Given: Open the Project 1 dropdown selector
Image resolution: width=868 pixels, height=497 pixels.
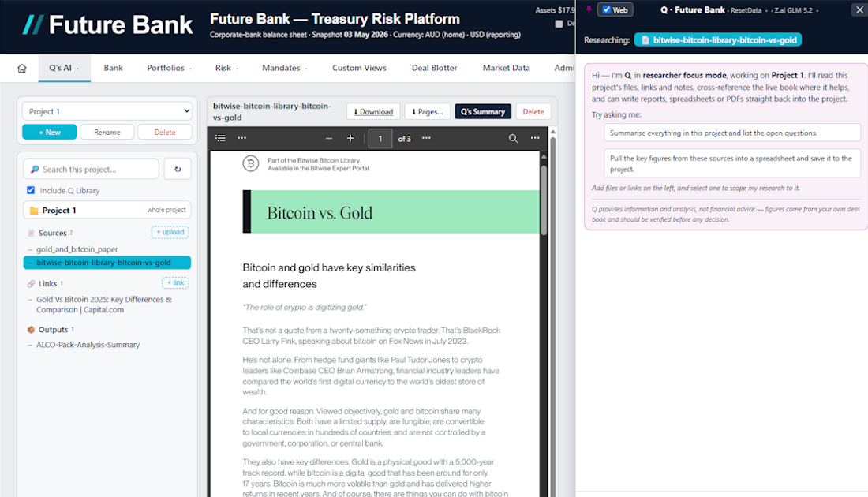Looking at the screenshot, I should click(x=107, y=111).
